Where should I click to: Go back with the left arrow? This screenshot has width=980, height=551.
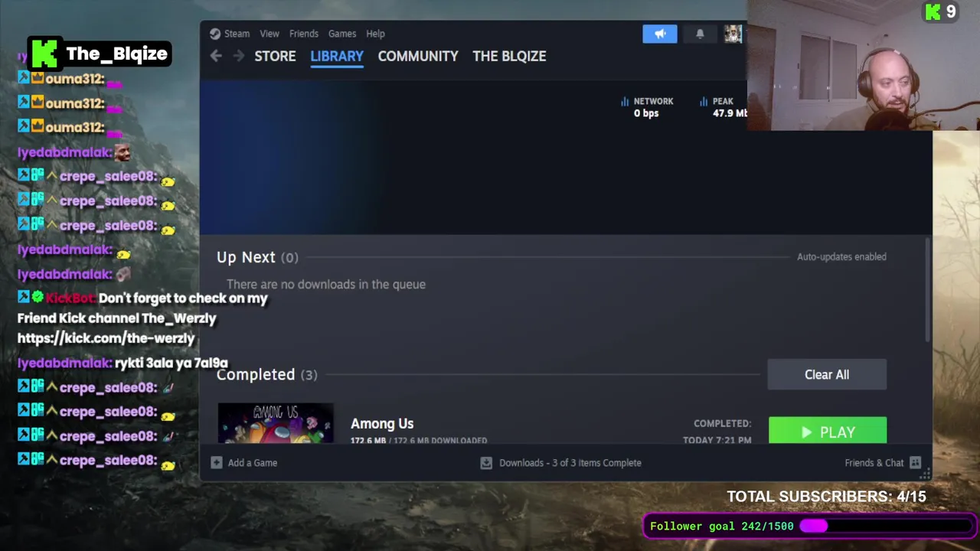point(216,56)
